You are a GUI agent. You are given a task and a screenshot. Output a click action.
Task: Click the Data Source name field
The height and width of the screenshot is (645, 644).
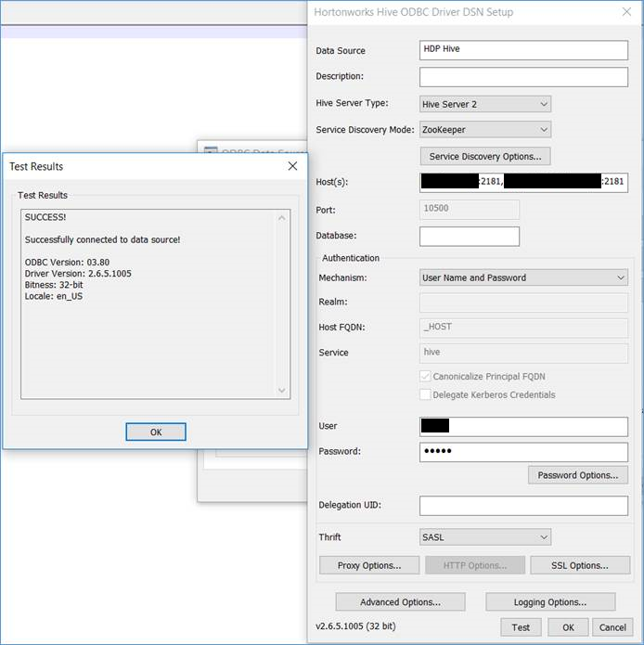523,50
